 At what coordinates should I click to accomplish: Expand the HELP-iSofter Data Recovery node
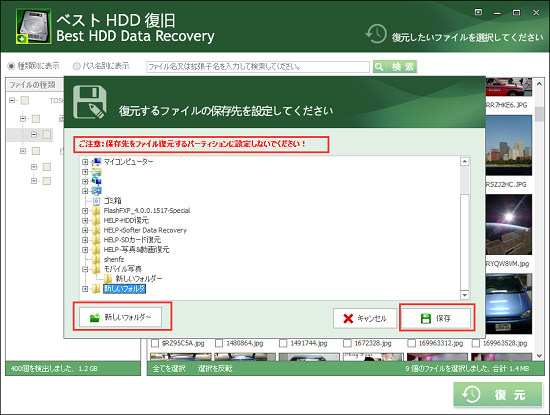[x=85, y=230]
